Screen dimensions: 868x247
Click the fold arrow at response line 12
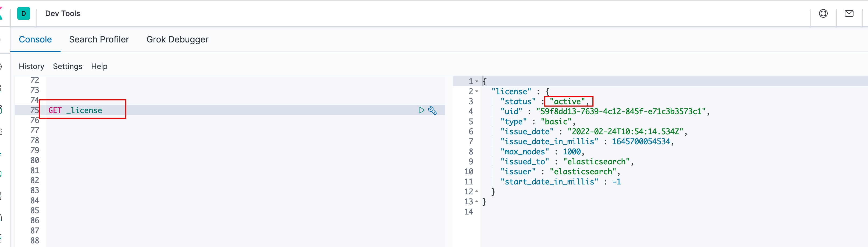477,191
